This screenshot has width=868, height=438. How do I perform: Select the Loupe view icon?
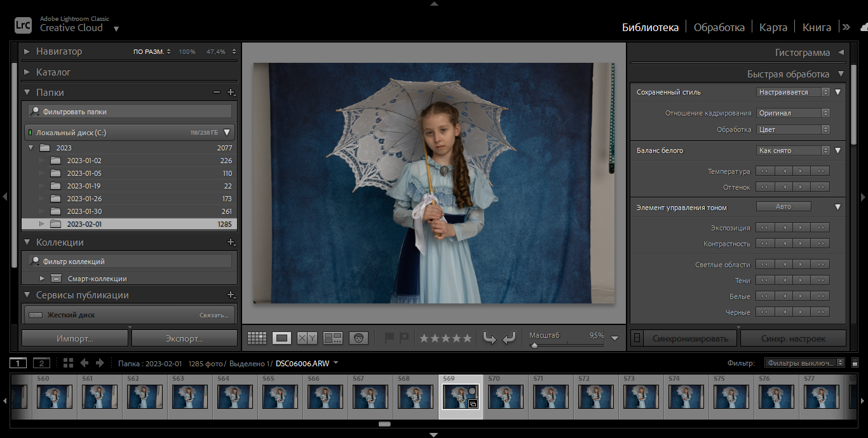[281, 338]
